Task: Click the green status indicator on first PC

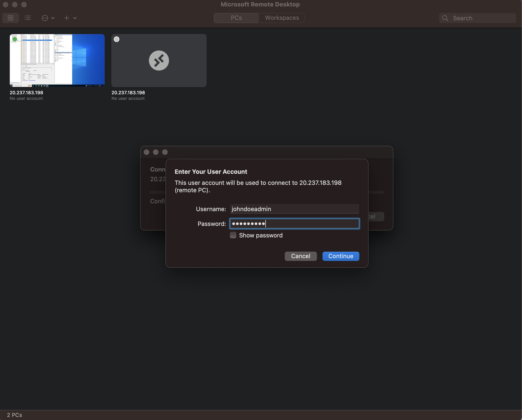Action: [x=15, y=39]
